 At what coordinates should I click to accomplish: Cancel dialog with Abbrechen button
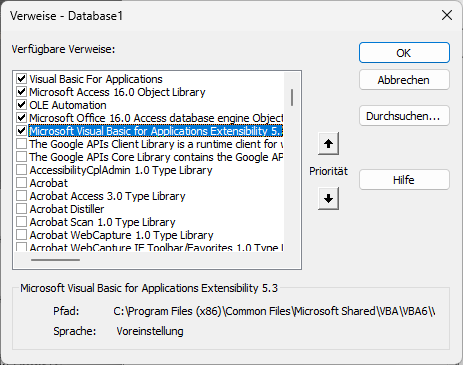(404, 80)
